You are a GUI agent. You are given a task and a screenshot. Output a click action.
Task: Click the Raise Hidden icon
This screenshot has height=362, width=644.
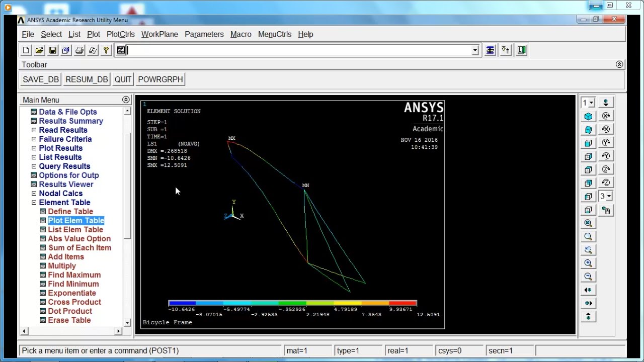pos(490,50)
